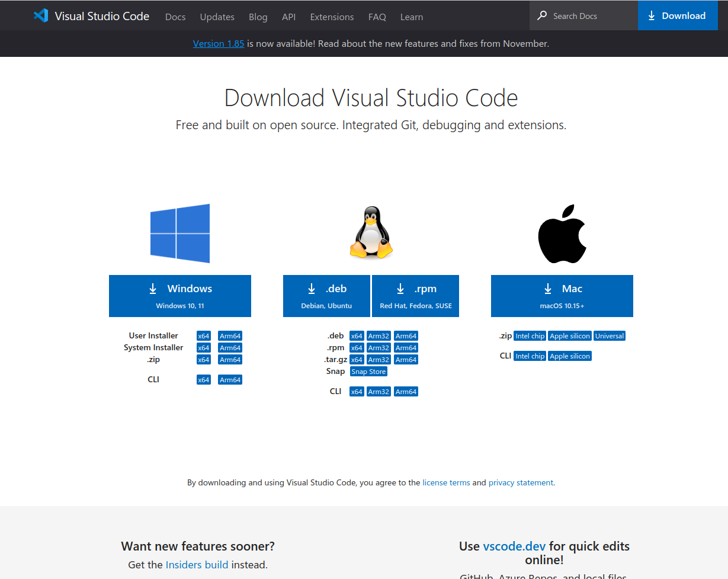Open the Extensions nav item
The image size is (728, 579).
(332, 17)
